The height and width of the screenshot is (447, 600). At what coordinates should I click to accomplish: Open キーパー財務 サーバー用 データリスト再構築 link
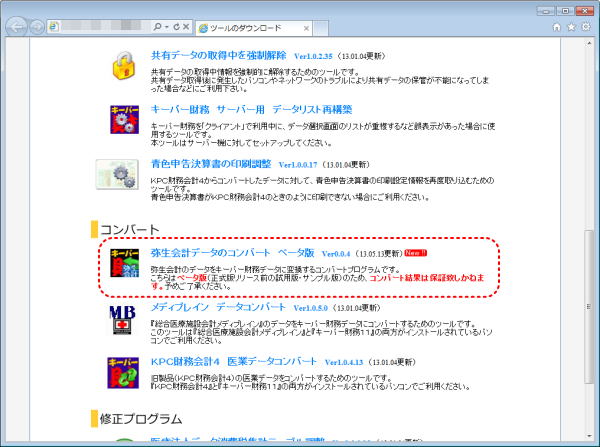pyautogui.click(x=251, y=110)
